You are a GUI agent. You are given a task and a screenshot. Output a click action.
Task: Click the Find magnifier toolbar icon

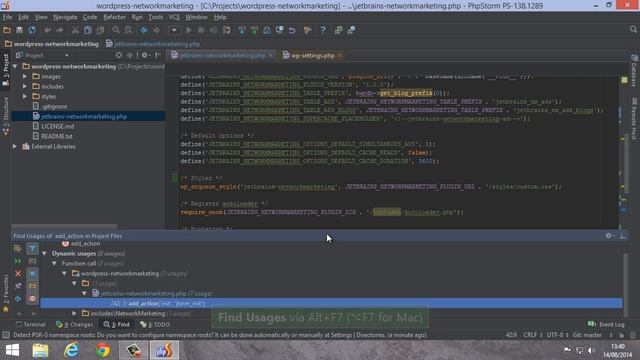[x=116, y=30]
